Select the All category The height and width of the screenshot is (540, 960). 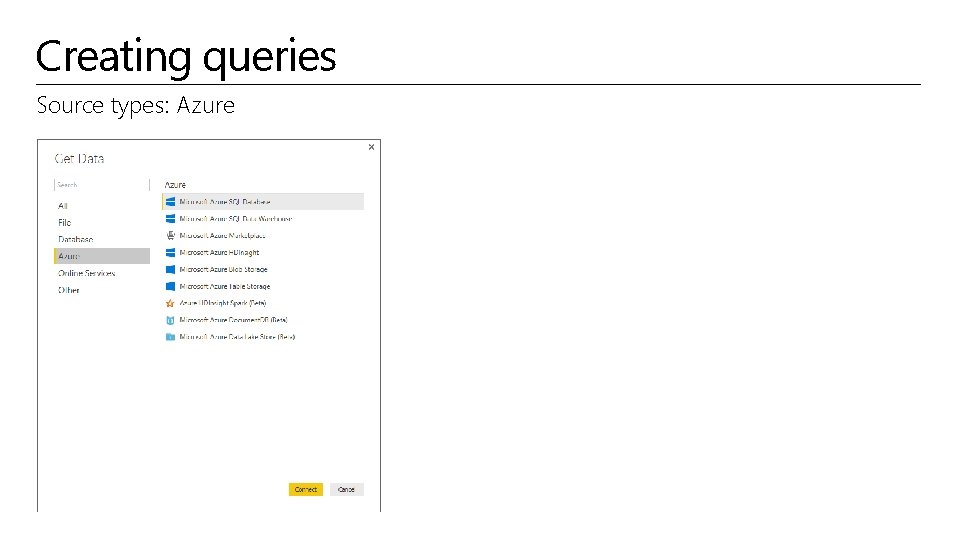tap(62, 206)
